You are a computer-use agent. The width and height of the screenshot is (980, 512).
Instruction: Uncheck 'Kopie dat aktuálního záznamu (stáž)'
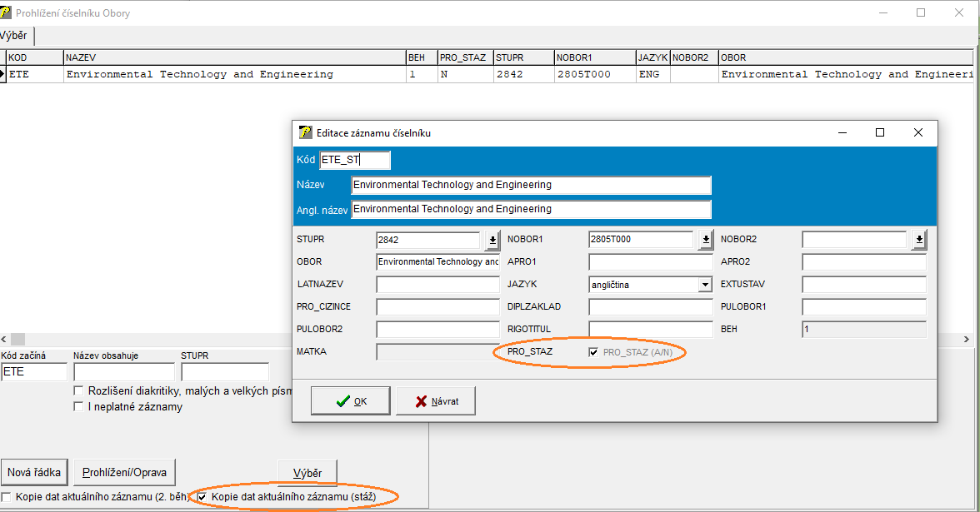click(x=202, y=498)
